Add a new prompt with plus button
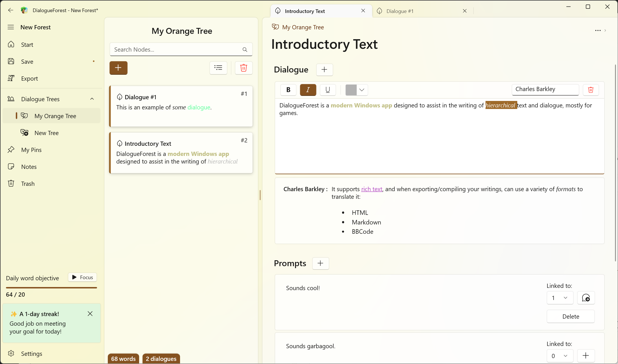This screenshot has height=364, width=618. click(x=320, y=263)
